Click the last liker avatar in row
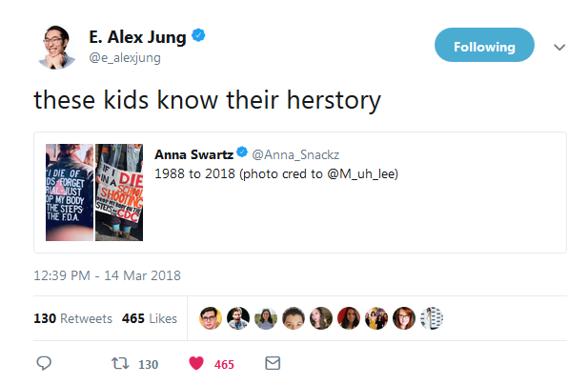 click(x=432, y=318)
